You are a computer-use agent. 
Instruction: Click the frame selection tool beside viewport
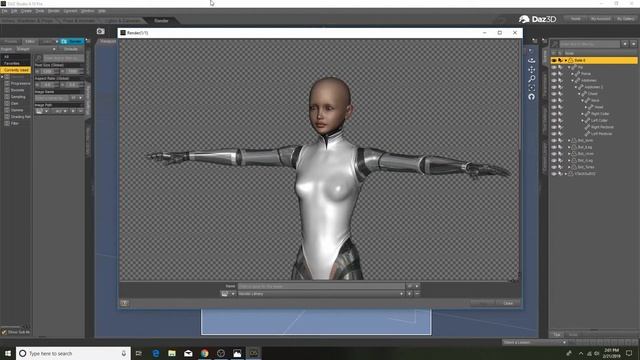pyautogui.click(x=531, y=88)
